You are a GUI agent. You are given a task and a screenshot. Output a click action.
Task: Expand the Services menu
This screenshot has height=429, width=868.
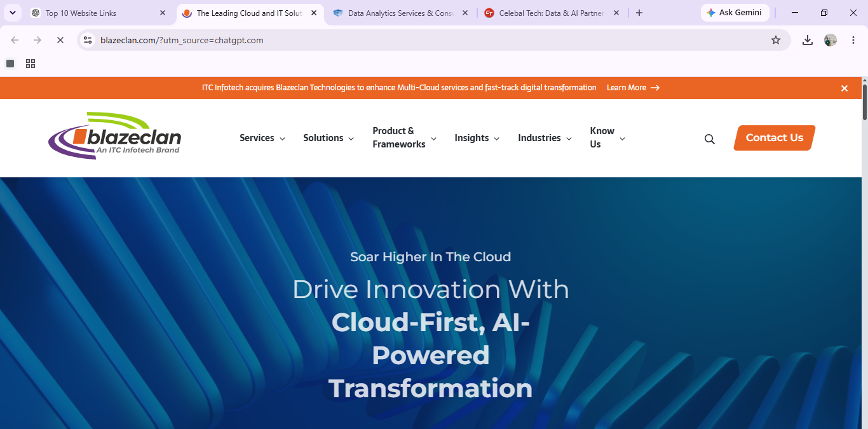pos(262,138)
